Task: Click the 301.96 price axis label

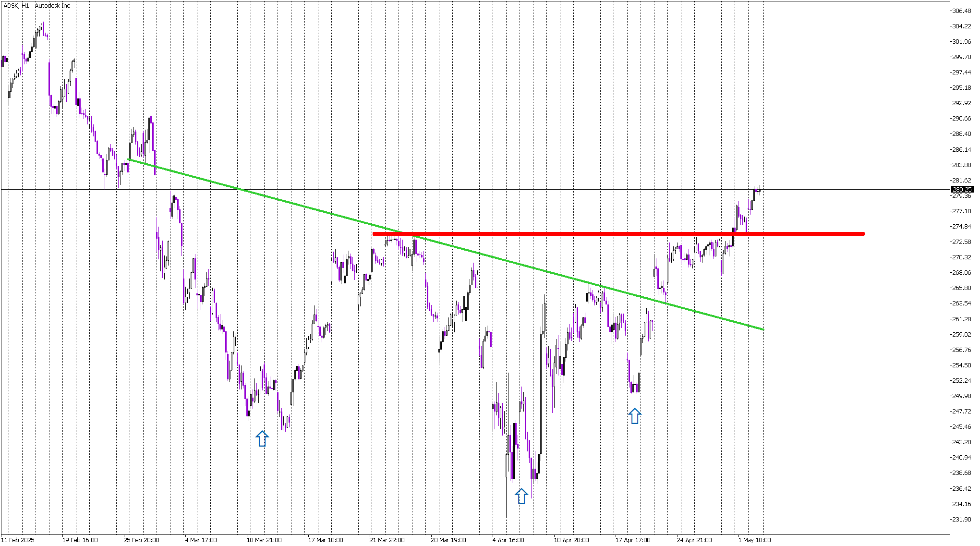Action: (962, 42)
